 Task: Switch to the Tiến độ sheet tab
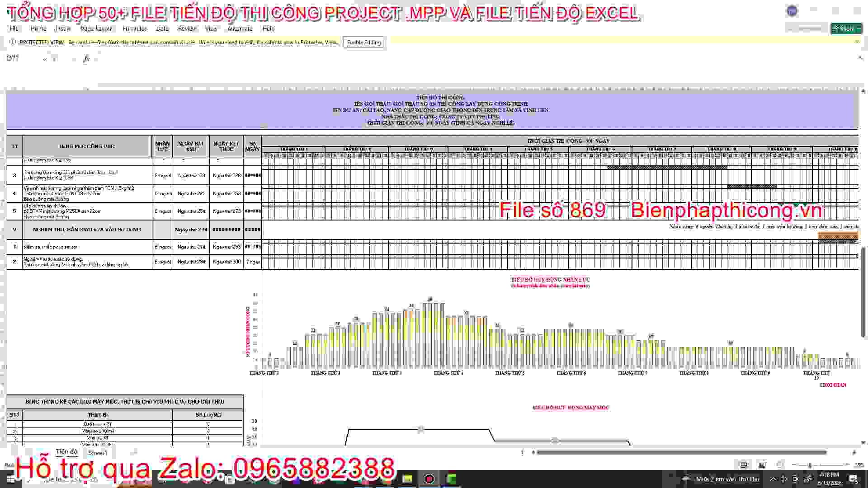click(66, 452)
